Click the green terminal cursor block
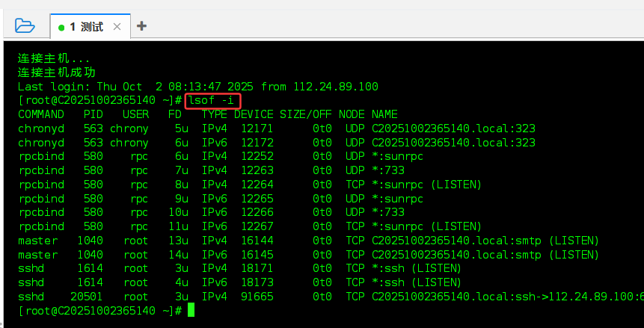Viewport: 644px width, 328px height. (191, 310)
